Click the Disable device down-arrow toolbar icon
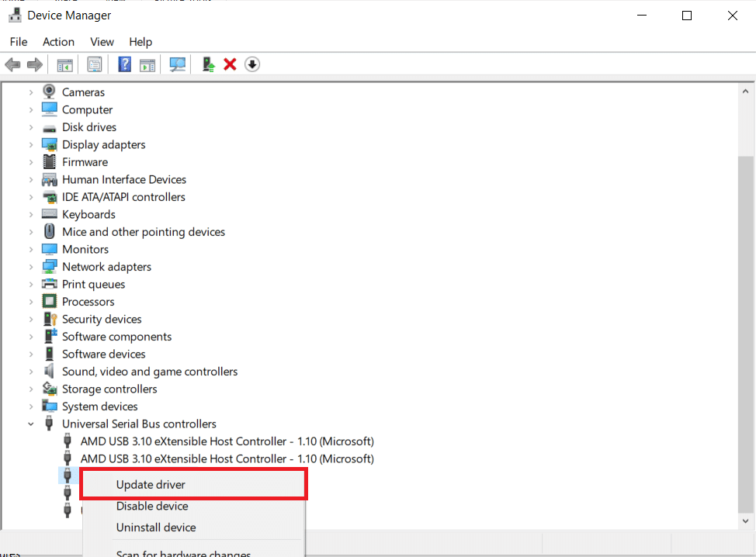Screen dimensions: 756x557 click(252, 64)
